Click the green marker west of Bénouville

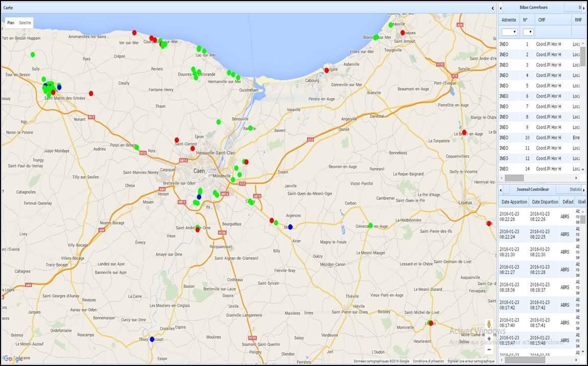[x=219, y=122]
